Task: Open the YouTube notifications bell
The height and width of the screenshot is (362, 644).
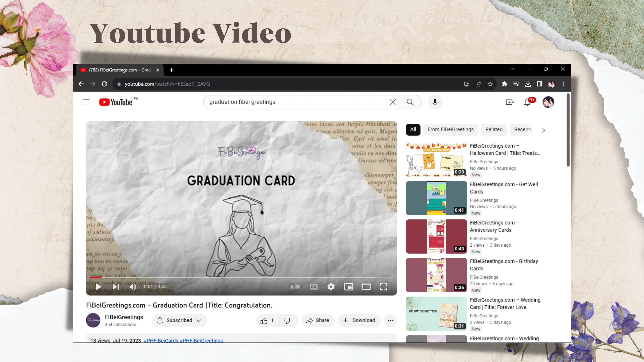Action: tap(527, 102)
